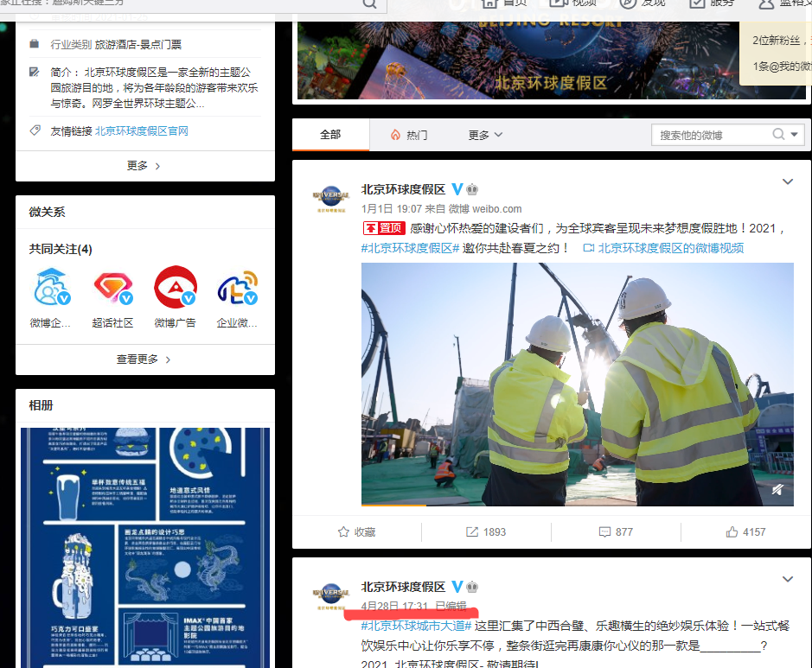
Task: Open the video section in top navigation
Action: pos(559,3)
